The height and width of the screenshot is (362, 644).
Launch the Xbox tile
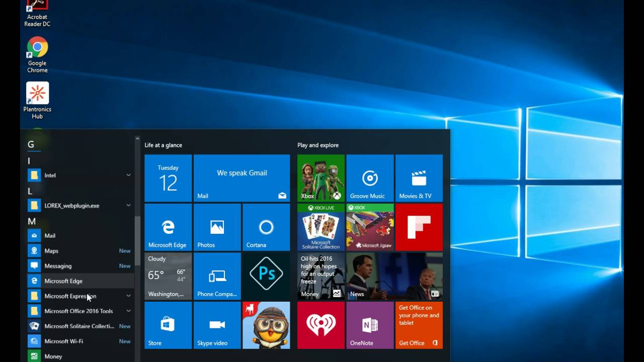tap(321, 178)
